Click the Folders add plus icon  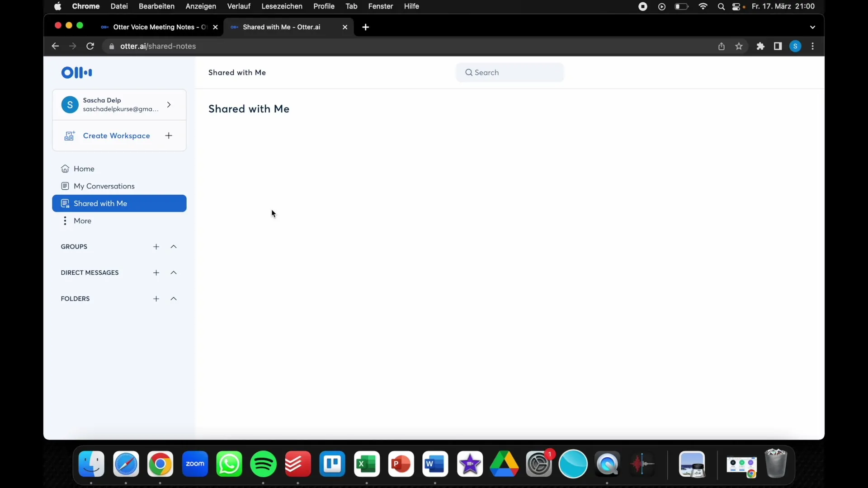point(156,298)
